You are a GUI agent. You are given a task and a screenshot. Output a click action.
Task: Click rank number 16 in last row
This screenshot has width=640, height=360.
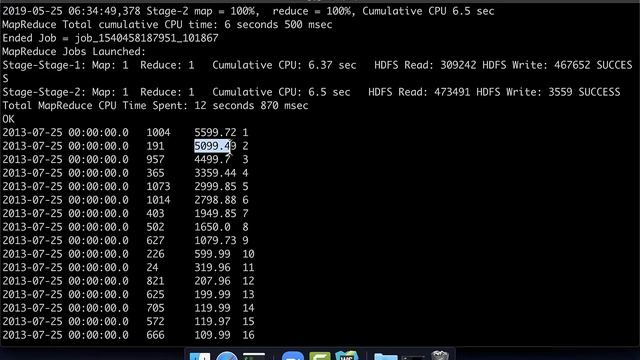(249, 335)
